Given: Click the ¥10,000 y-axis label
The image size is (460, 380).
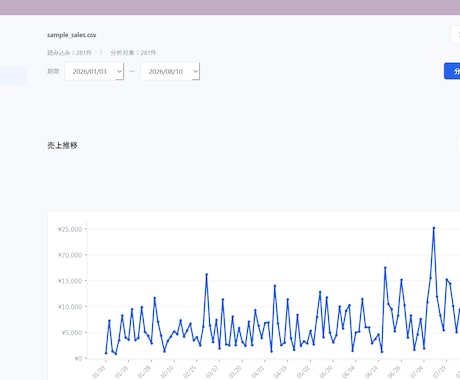Looking at the screenshot, I should tap(70, 307).
